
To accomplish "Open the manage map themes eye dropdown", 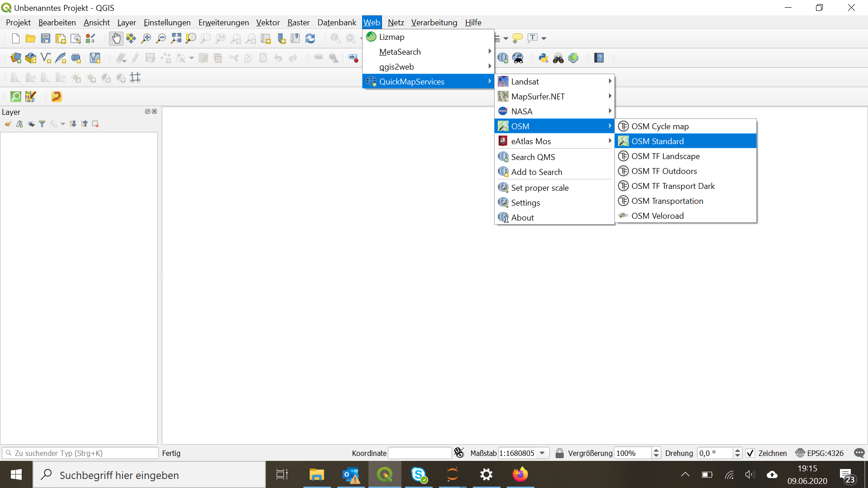I will point(31,124).
